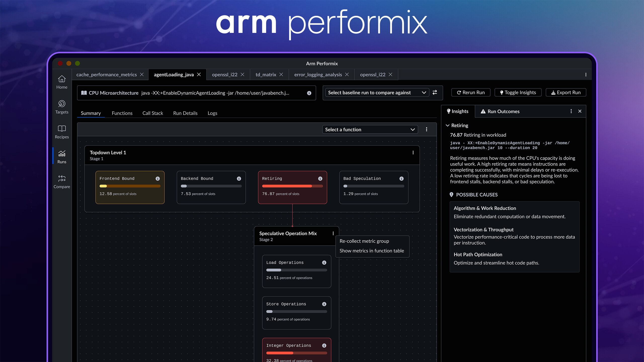Toggle Insights panel visibility
644x362 pixels.
[518, 93]
